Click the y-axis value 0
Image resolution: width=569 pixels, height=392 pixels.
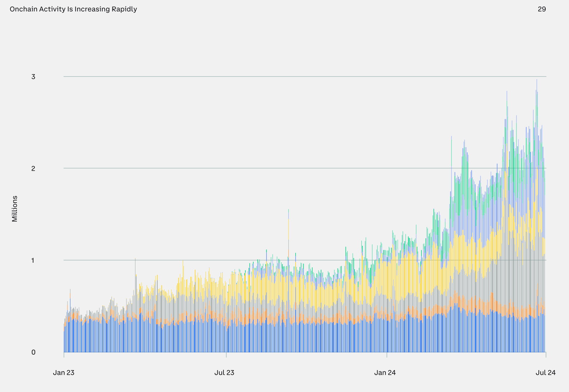pyautogui.click(x=33, y=352)
